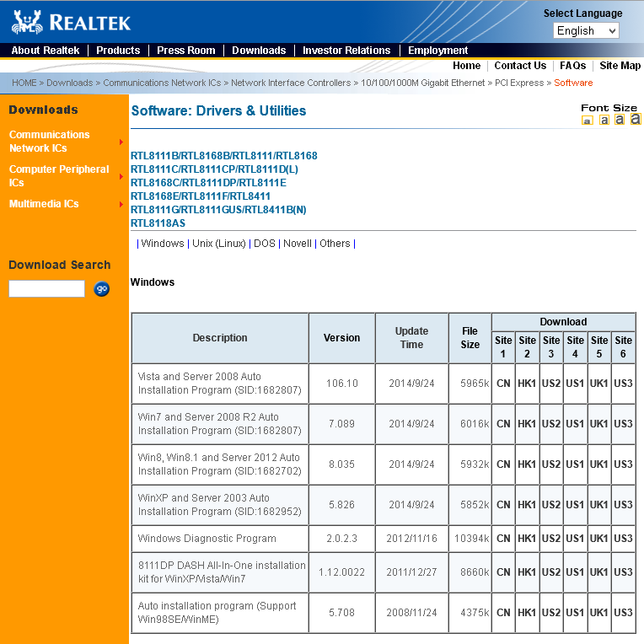Download Win7 driver 7.089 from US2
644x644 pixels.
click(x=551, y=424)
